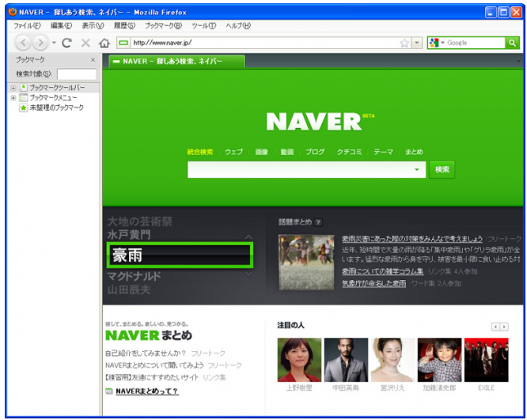Open the NAVERまとめって？ link
Viewport: 527px width, 420px height.
147,392
